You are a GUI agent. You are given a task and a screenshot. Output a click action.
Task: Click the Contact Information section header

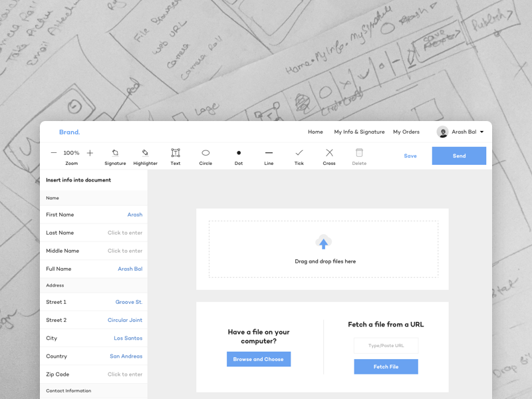94,390
